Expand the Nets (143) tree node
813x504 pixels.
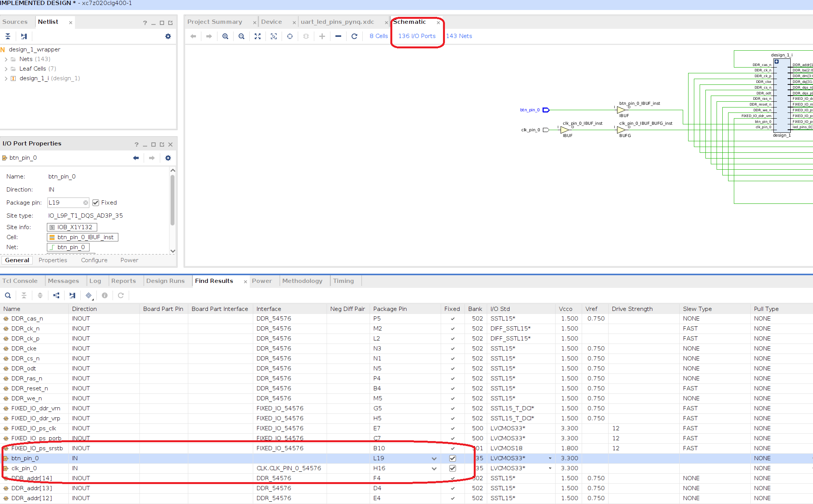pyautogui.click(x=6, y=59)
